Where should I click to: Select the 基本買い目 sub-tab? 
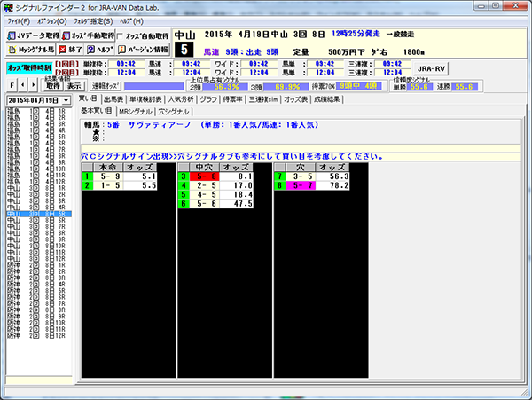(97, 111)
